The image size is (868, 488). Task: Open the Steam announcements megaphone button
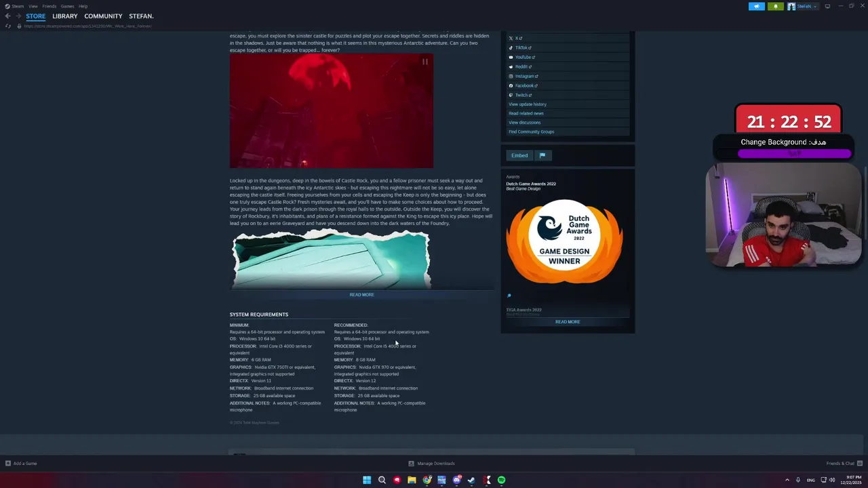click(757, 6)
